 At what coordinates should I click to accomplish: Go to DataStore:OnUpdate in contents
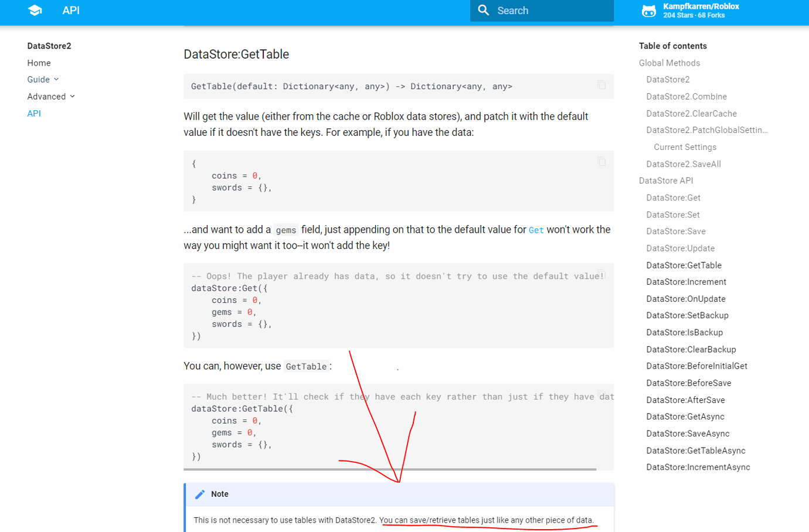[x=686, y=299]
